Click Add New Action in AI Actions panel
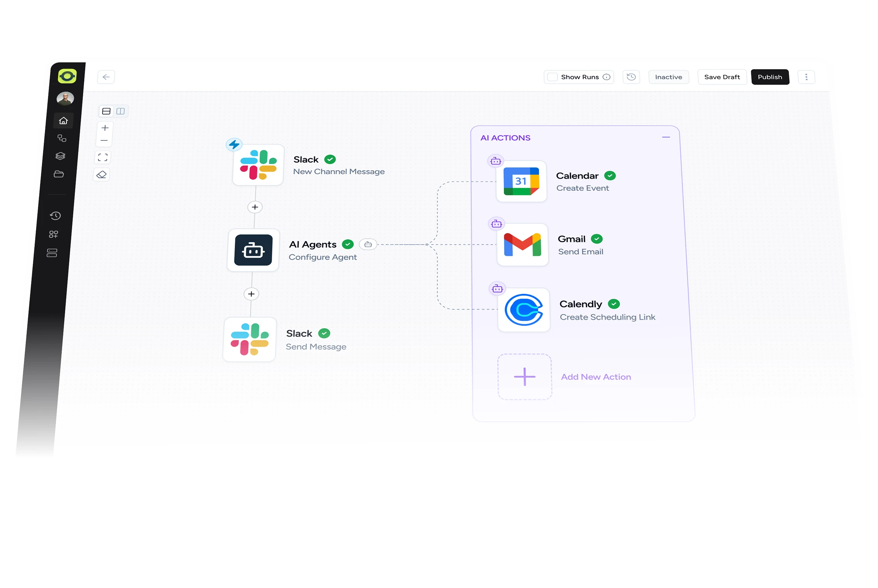The width and height of the screenshot is (878, 588). pos(525,377)
